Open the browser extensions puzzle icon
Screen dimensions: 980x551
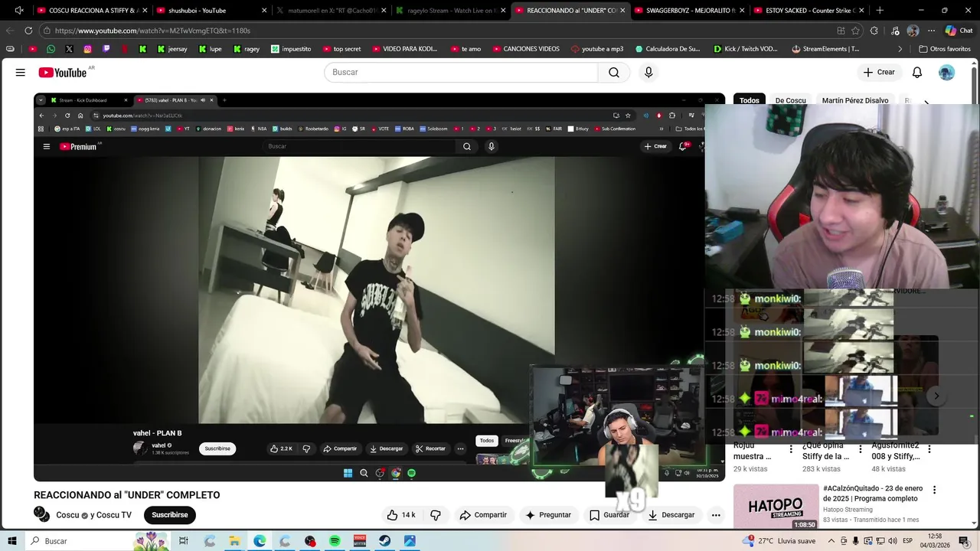pyautogui.click(x=874, y=31)
